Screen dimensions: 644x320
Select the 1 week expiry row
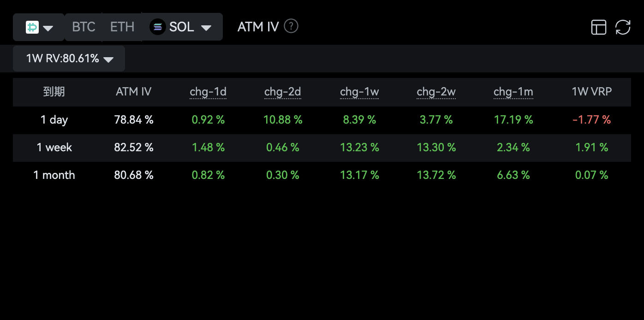coord(322,148)
